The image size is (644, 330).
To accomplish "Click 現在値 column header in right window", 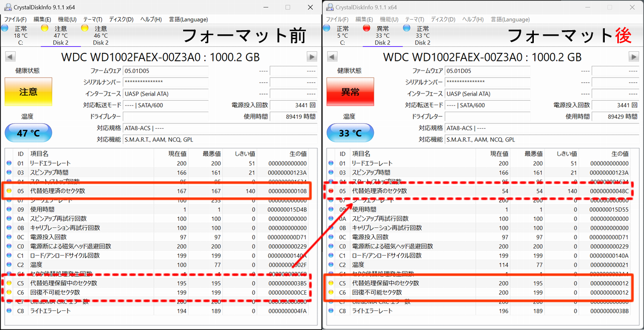I will pos(499,153).
